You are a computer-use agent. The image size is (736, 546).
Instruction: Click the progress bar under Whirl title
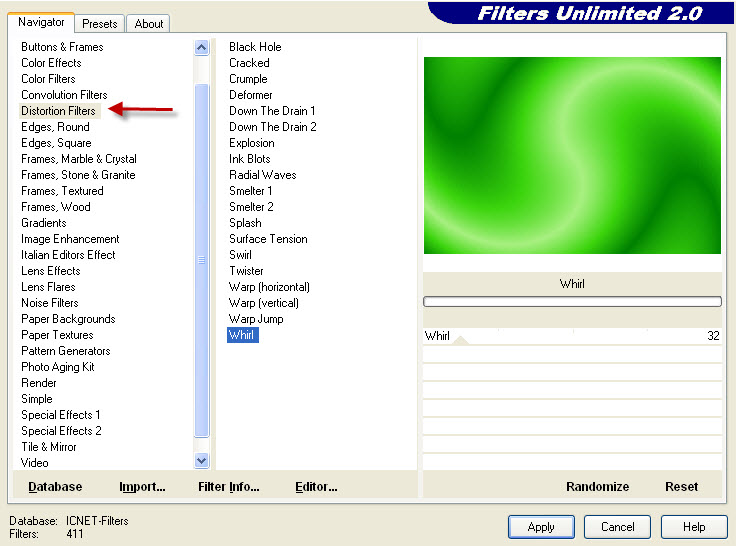572,301
